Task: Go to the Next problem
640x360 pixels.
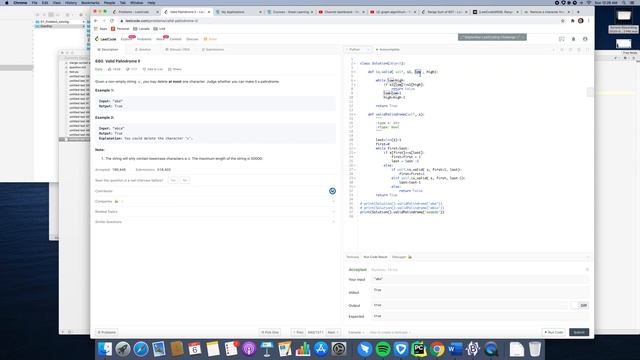Action: 333,332
